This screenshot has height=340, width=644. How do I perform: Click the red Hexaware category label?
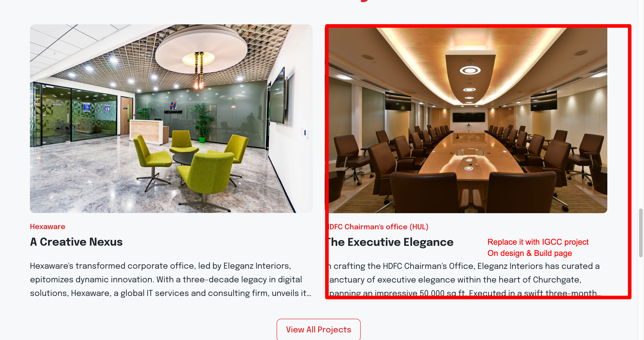tap(47, 227)
